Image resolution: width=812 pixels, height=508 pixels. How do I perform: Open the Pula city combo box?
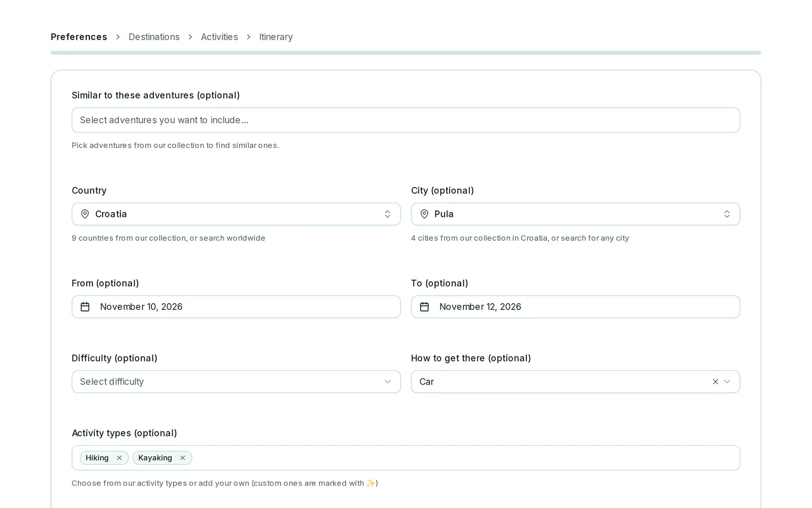576,214
